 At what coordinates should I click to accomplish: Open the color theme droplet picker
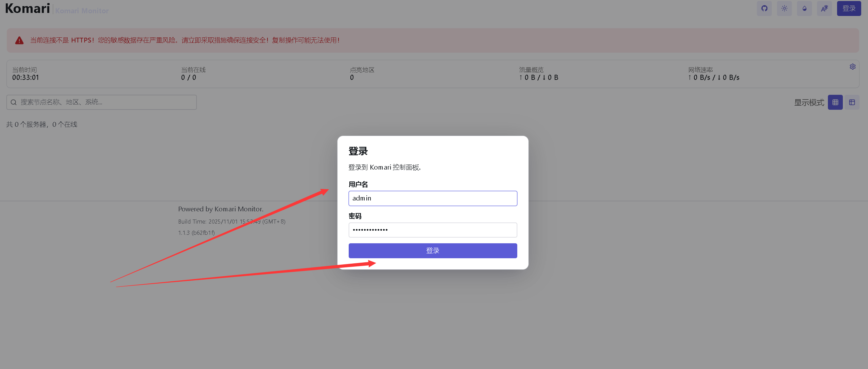coord(804,8)
